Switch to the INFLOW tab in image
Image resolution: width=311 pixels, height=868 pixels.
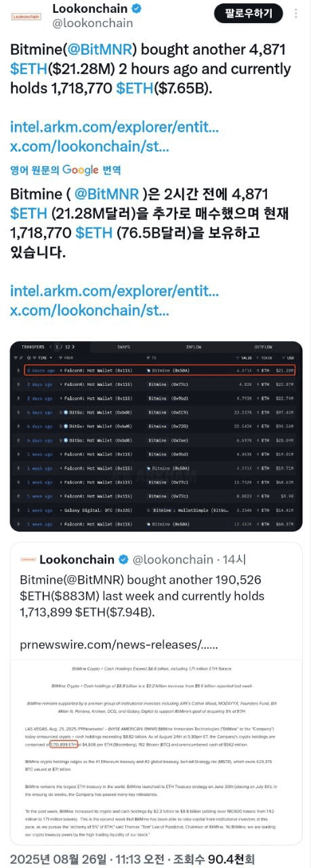tap(194, 347)
